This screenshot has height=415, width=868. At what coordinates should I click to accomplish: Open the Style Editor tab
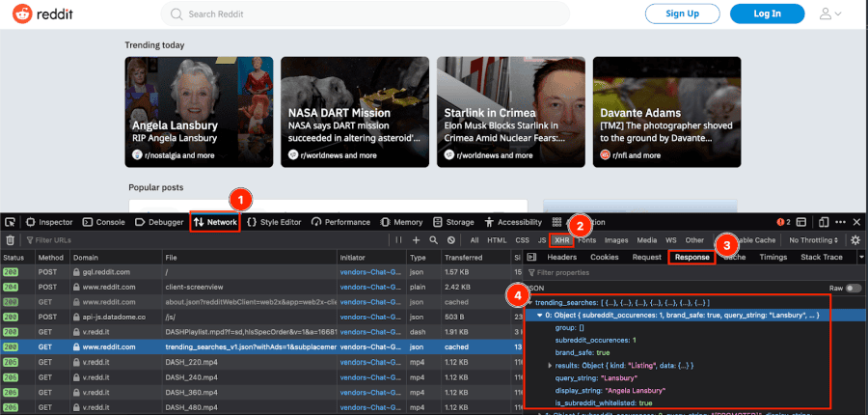pyautogui.click(x=274, y=222)
